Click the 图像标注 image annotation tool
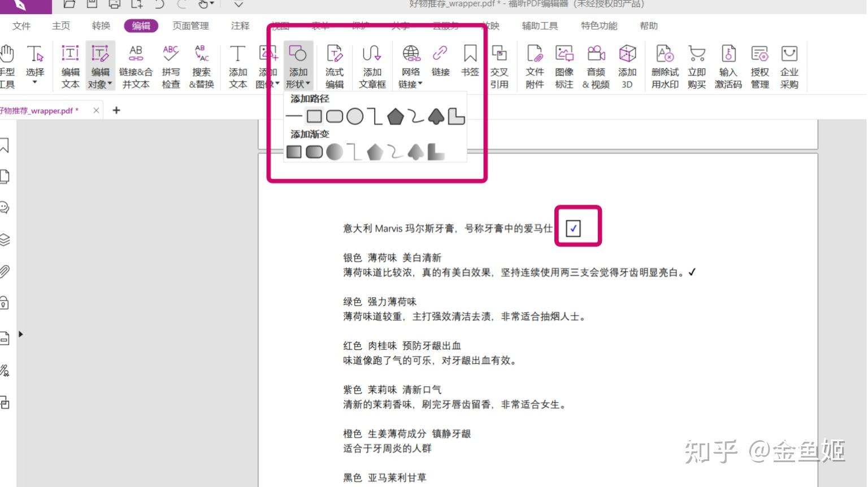The height and width of the screenshot is (487, 868). click(564, 67)
